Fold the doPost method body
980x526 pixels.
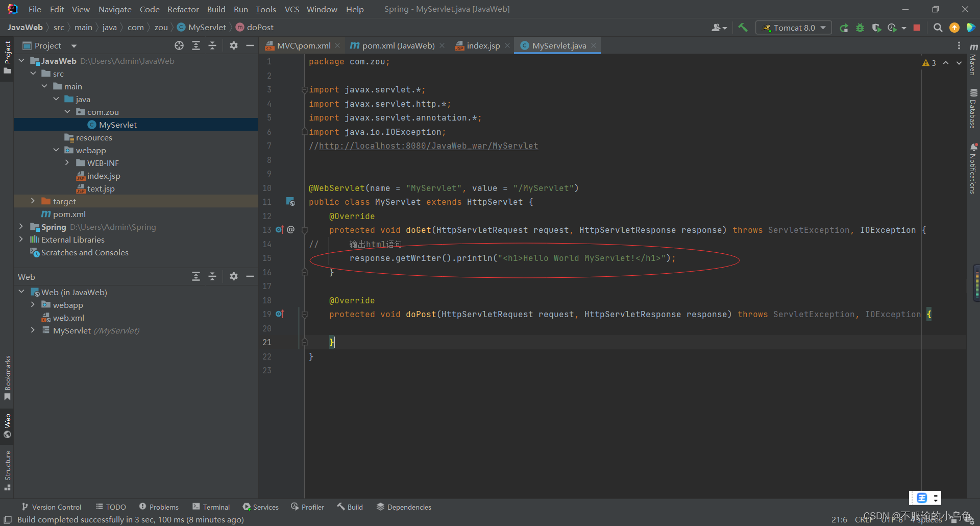[x=304, y=314]
